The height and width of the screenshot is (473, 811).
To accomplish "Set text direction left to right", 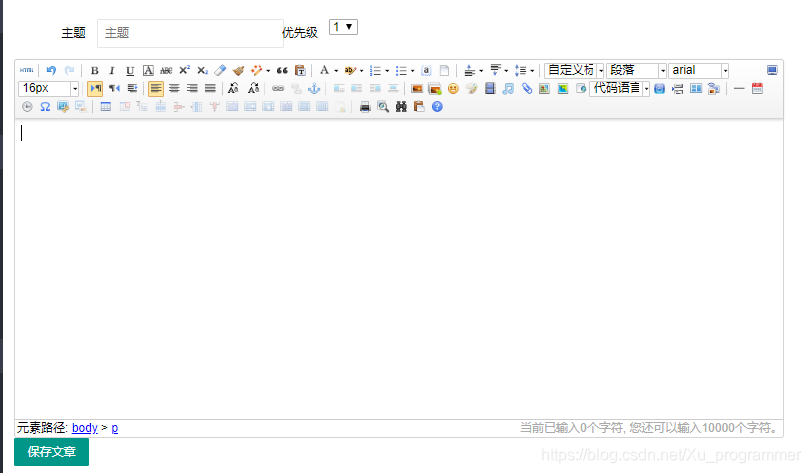I will (96, 88).
